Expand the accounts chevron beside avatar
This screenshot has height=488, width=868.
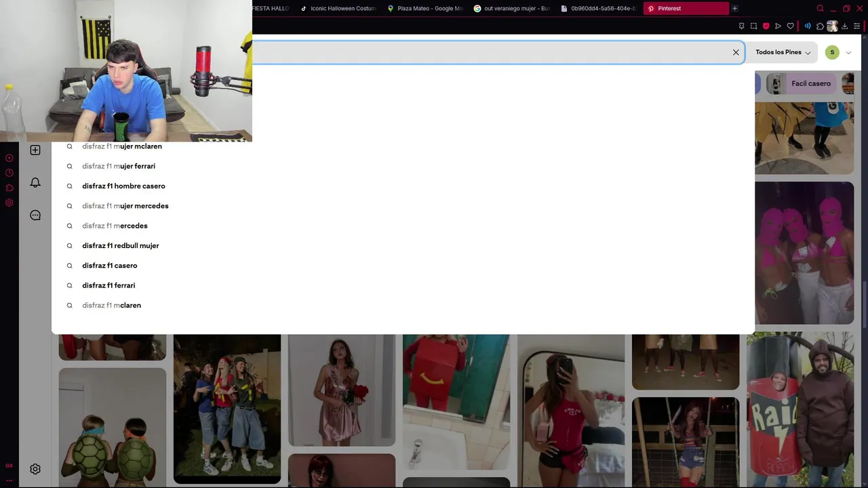pos(848,53)
